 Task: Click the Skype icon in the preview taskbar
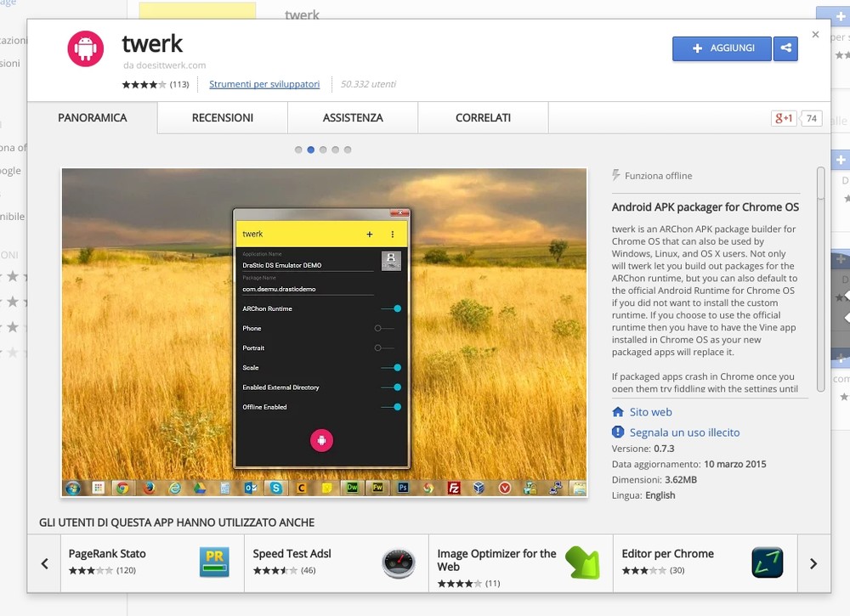(276, 489)
